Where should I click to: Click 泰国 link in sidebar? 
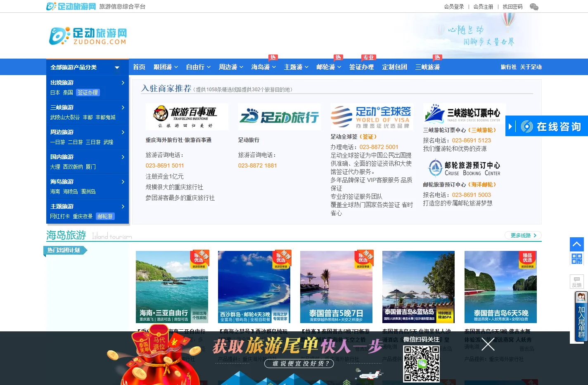click(68, 92)
